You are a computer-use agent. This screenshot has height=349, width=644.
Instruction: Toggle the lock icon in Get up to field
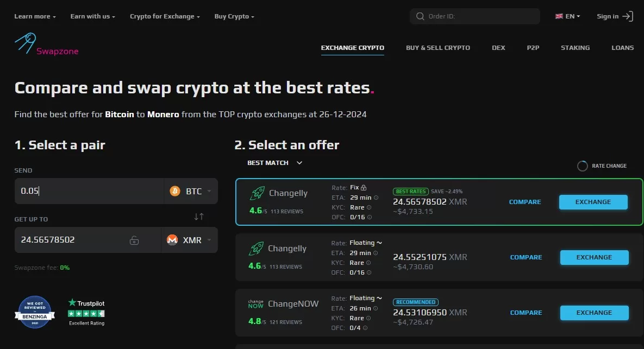(x=134, y=240)
